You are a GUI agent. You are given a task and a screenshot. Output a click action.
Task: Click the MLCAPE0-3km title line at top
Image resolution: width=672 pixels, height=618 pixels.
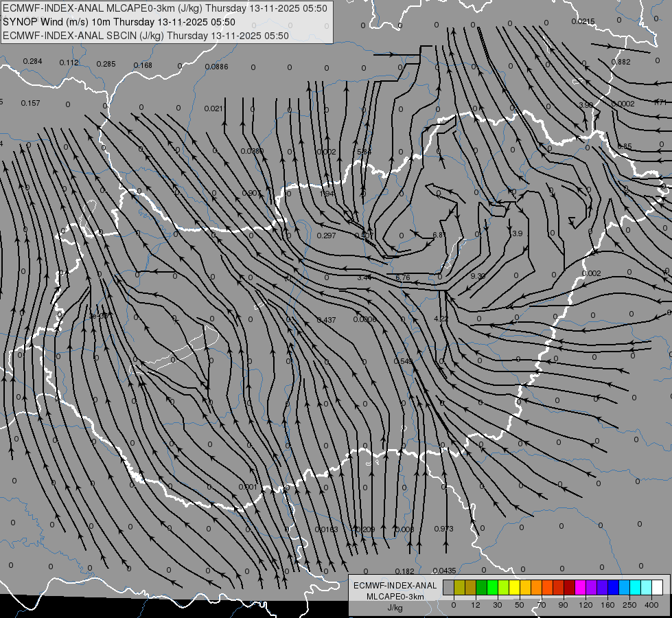pos(165,8)
